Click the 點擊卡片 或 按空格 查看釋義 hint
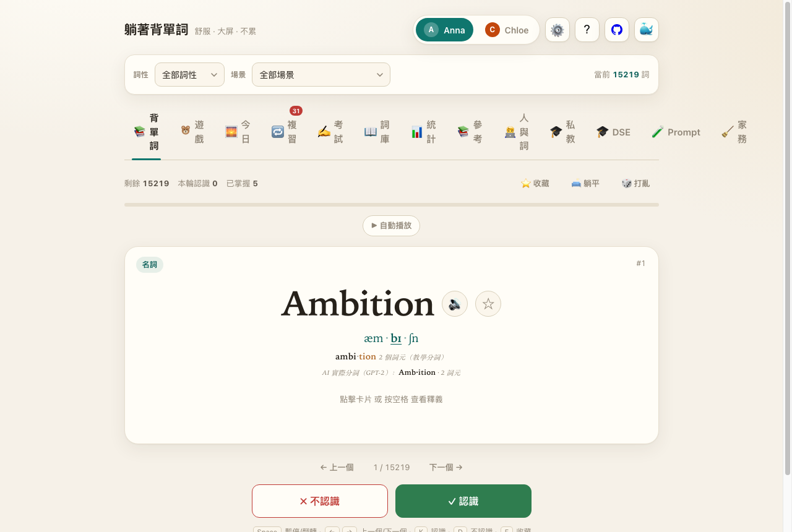Image resolution: width=792 pixels, height=532 pixels. pos(391,400)
